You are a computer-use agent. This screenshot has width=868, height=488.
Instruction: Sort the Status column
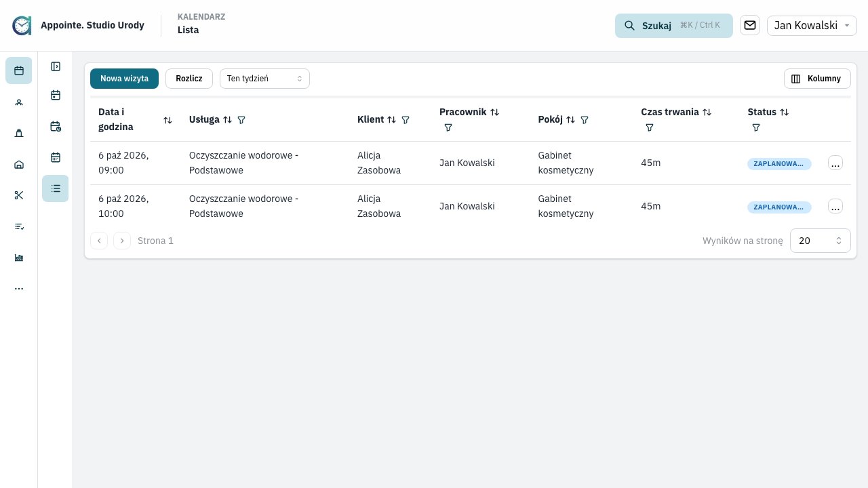click(785, 113)
